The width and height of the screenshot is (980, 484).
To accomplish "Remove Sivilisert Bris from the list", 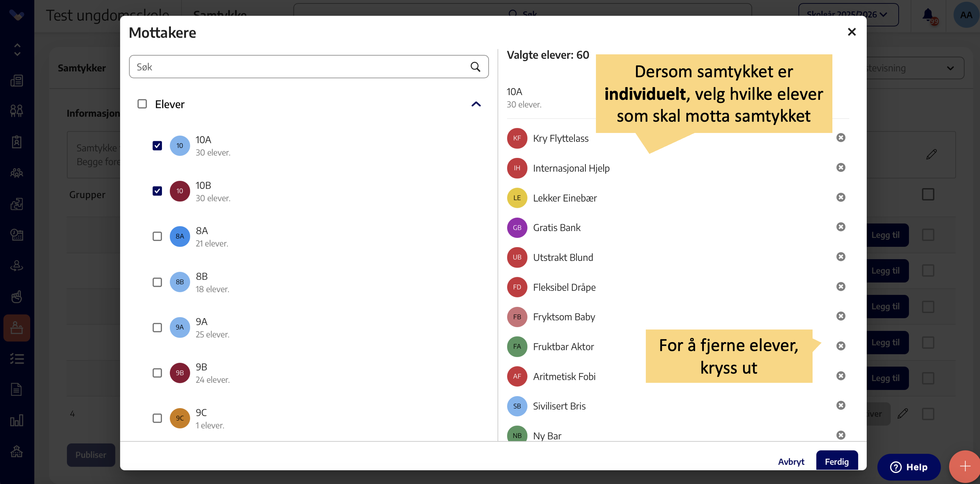I will pos(841,406).
